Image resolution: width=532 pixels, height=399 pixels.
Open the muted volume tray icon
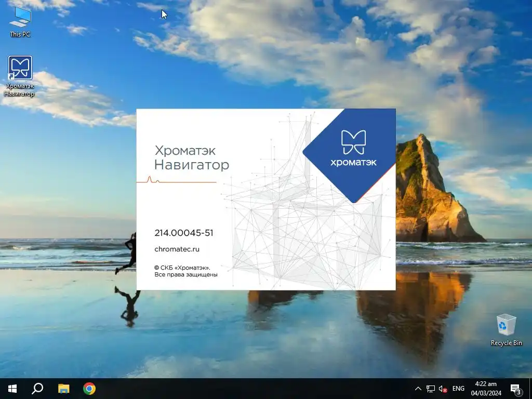[x=443, y=389]
